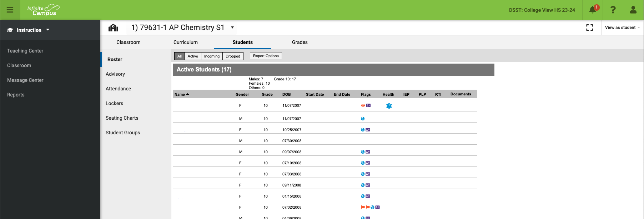
Task: Select the Students tab
Action: pyautogui.click(x=243, y=42)
